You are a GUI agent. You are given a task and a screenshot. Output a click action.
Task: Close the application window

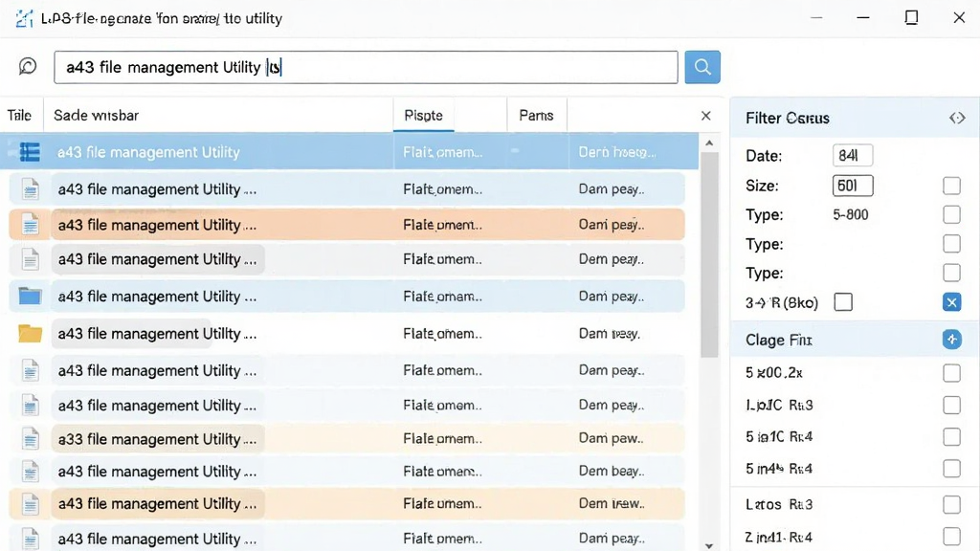click(959, 17)
